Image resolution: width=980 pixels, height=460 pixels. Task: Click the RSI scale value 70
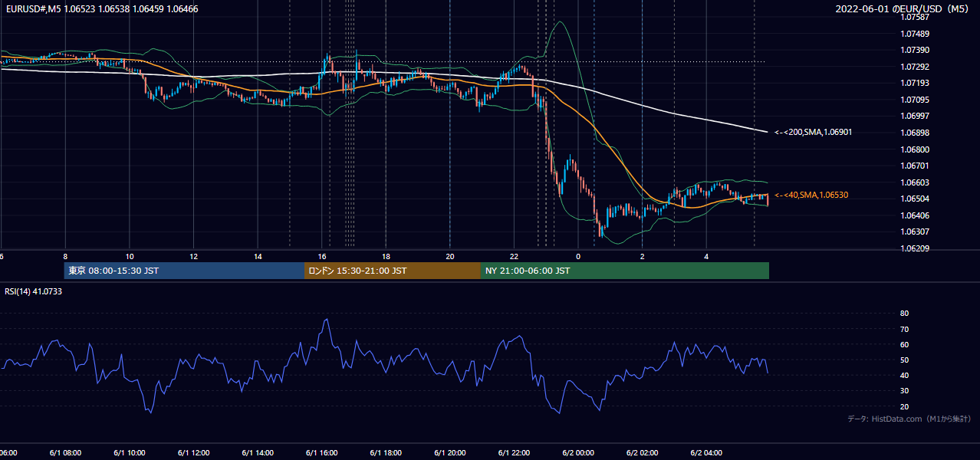click(x=904, y=329)
